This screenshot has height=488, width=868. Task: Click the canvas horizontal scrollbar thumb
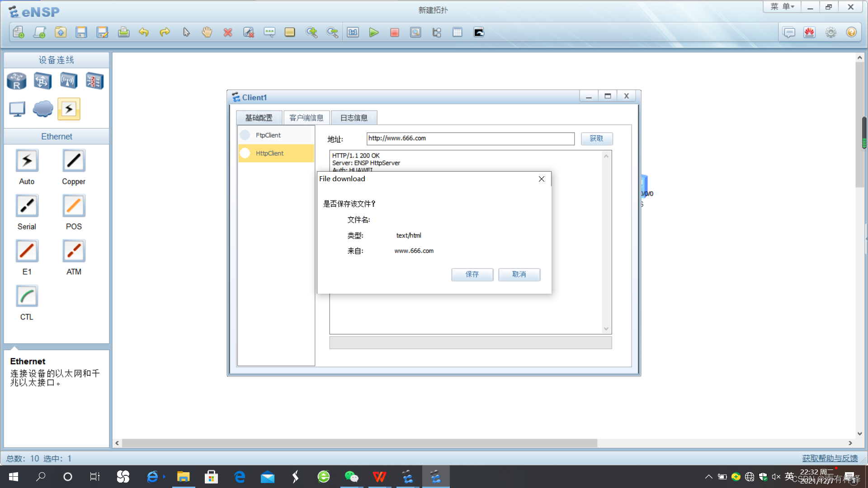point(359,443)
